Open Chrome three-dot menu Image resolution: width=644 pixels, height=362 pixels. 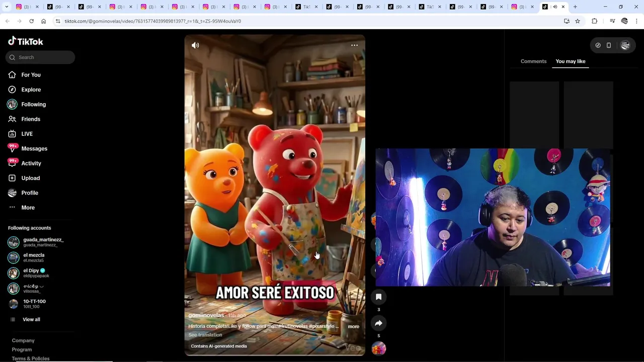pyautogui.click(x=636, y=21)
